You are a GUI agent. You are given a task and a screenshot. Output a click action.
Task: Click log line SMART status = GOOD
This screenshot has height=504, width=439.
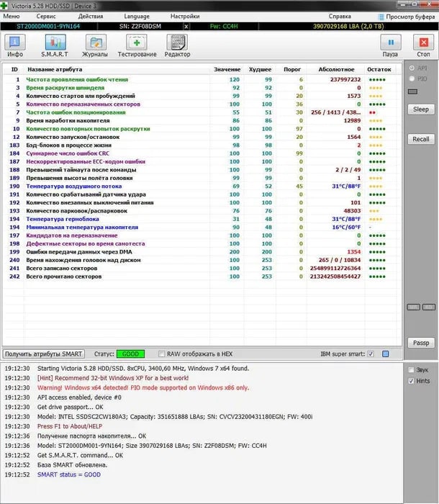pos(69,474)
